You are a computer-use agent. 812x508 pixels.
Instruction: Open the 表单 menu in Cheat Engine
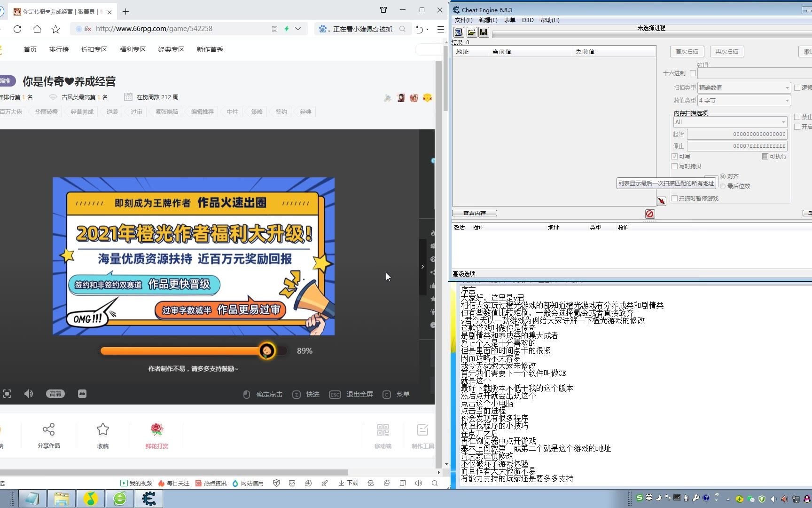510,20
